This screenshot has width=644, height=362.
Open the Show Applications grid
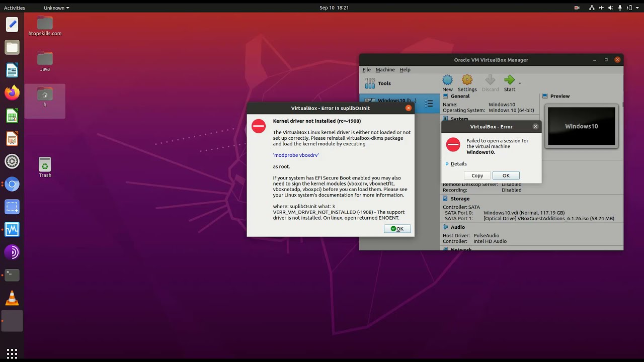(x=12, y=352)
